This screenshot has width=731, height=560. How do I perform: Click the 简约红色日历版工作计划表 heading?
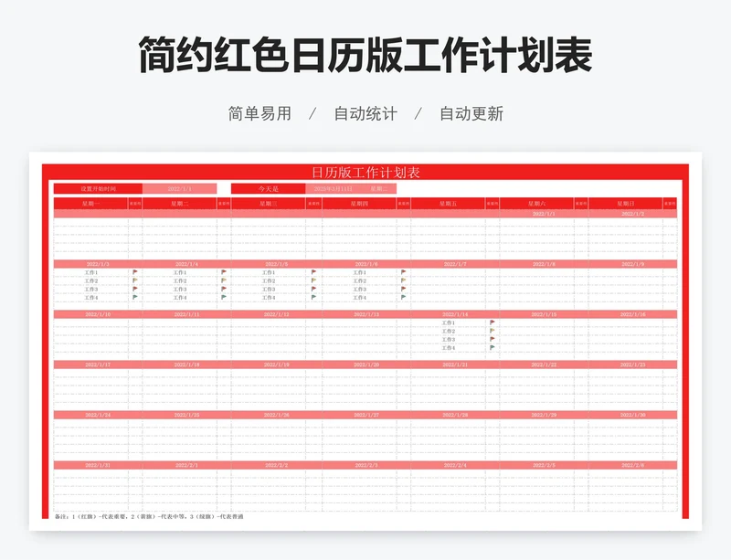coord(365,55)
